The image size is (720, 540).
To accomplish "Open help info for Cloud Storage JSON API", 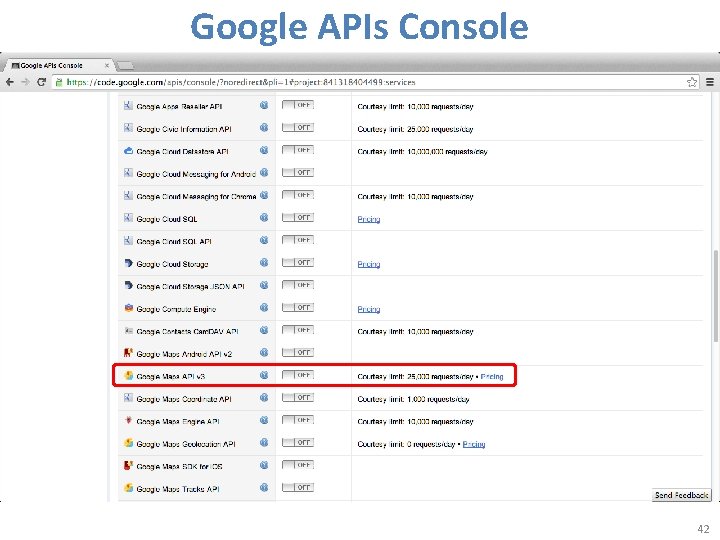I will click(x=264, y=285).
